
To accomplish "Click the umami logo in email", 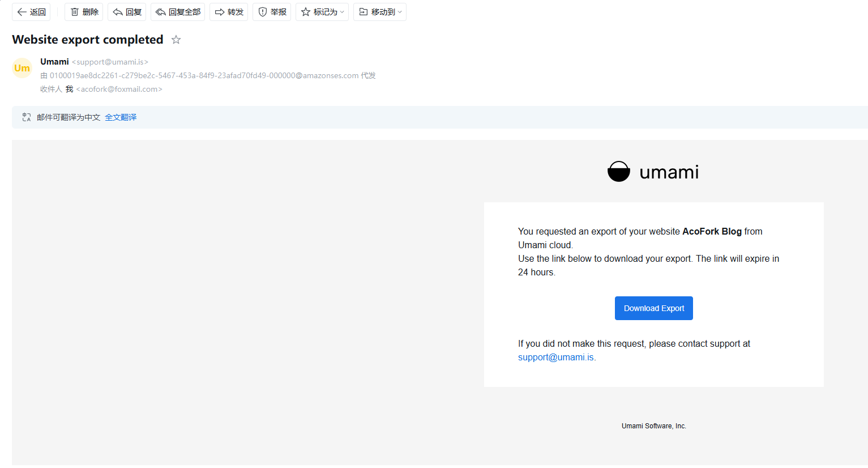I will [653, 172].
